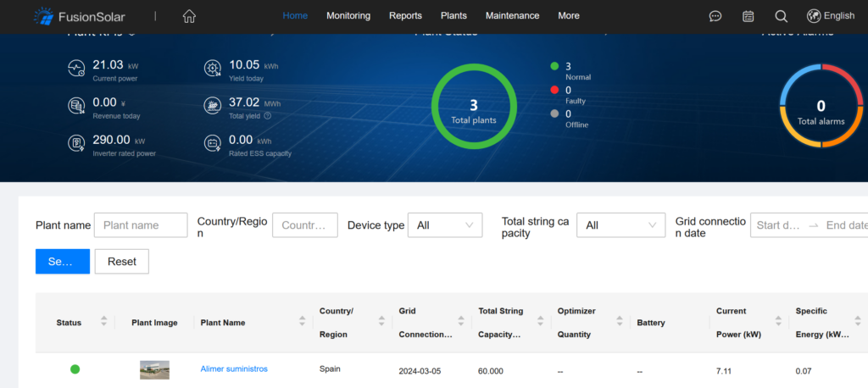Open the Alimer suministros plant link

click(234, 369)
